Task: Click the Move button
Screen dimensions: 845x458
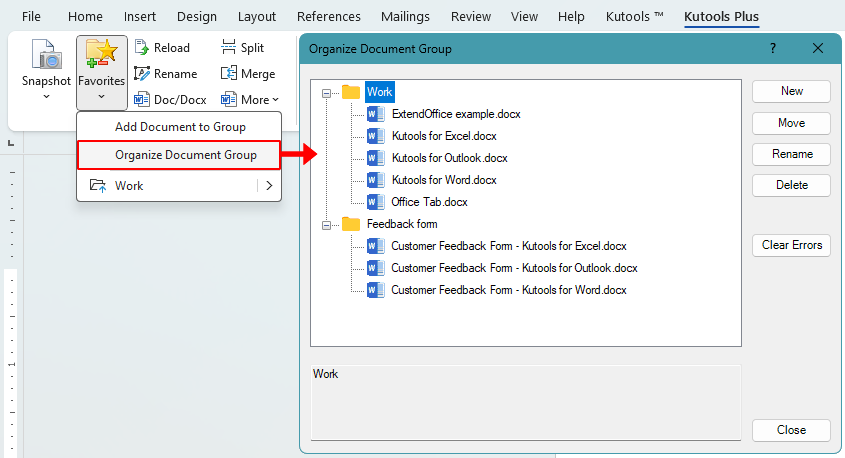Action: pos(791,123)
